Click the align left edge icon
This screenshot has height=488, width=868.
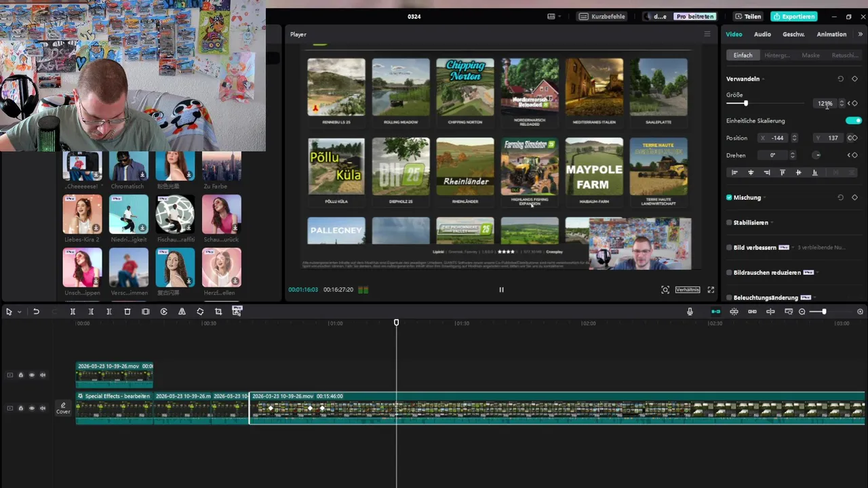[x=734, y=173]
